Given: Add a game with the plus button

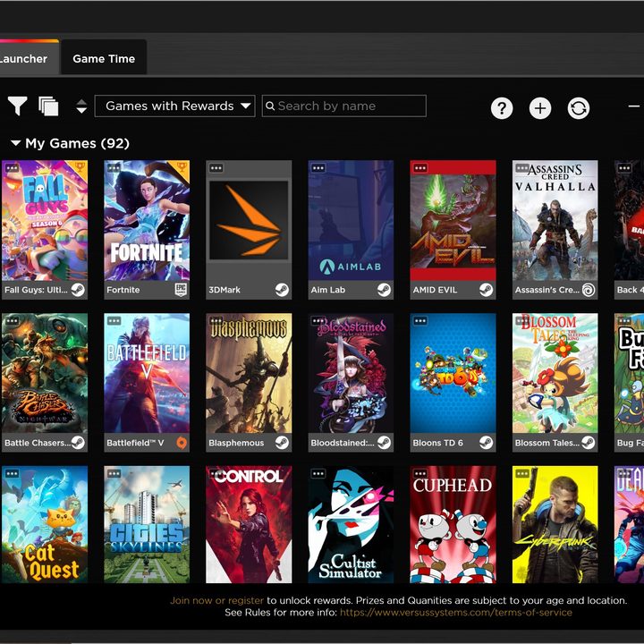Looking at the screenshot, I should 540,108.
